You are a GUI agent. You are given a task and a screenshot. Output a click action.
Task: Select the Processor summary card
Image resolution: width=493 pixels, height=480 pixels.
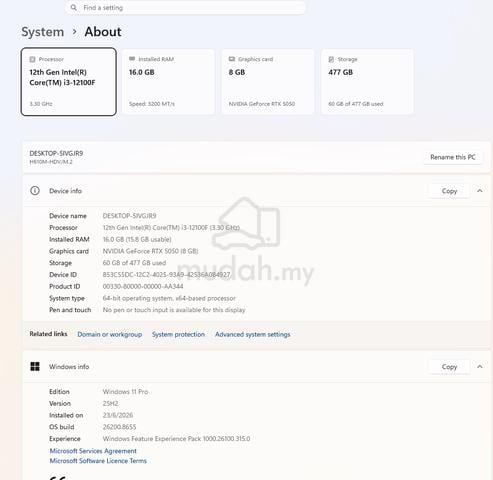click(69, 82)
